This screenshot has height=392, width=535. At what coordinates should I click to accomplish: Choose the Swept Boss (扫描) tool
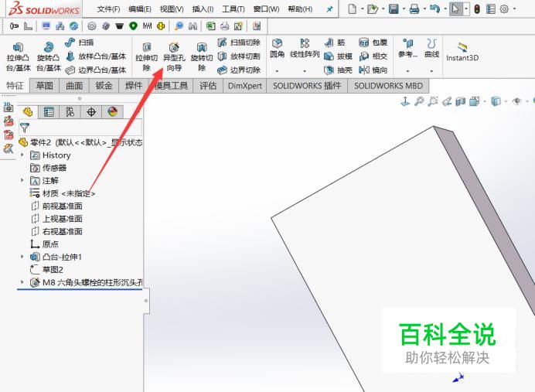[x=79, y=43]
